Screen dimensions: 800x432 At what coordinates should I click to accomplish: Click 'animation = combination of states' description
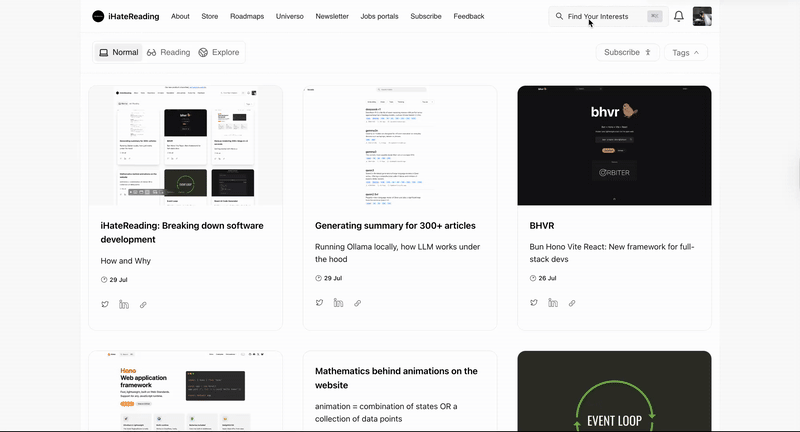point(386,413)
